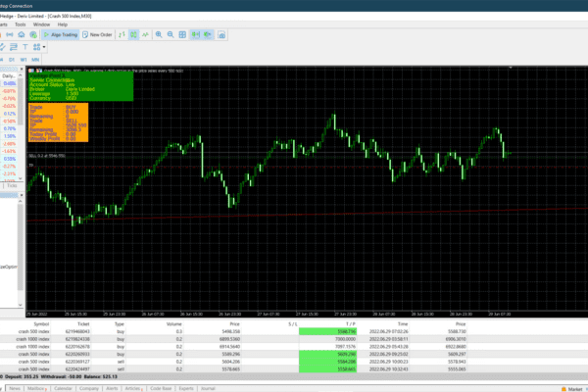This screenshot has height=392, width=588.
Task: Sort trades by Volume column header
Action: click(174, 324)
